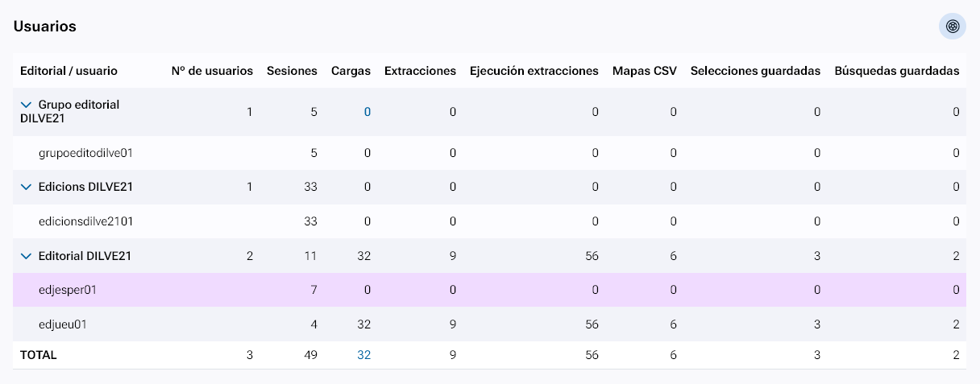Open the Cargas total link showing 32
This screenshot has width=980, height=384.
click(363, 354)
